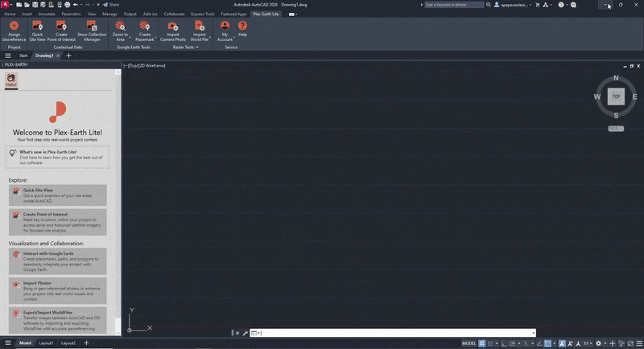Click the Undo arrow

(x=76, y=5)
